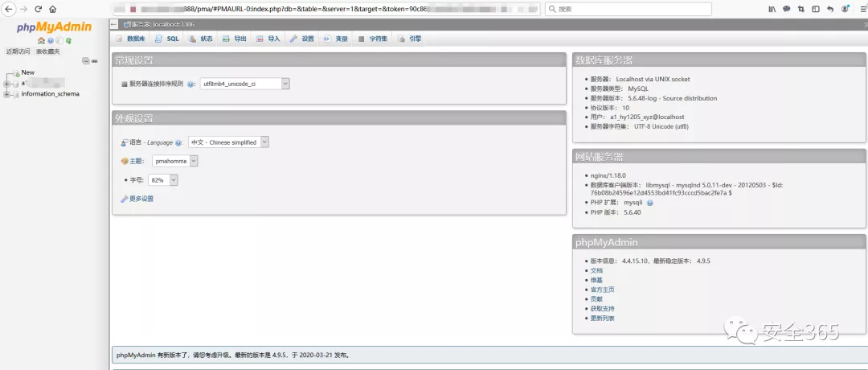Click the phpMyAdmin home icon in sidebar
The width and height of the screenshot is (868, 370).
[x=40, y=40]
